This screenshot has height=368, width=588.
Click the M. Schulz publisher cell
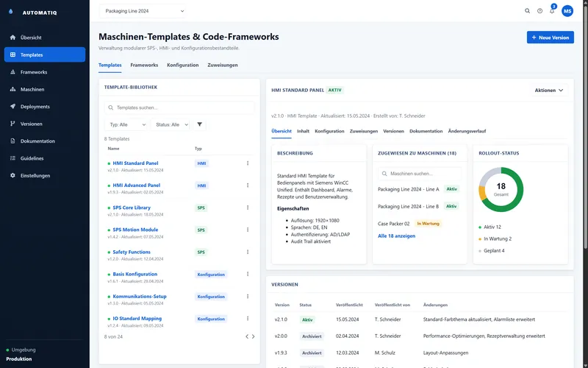click(384, 353)
